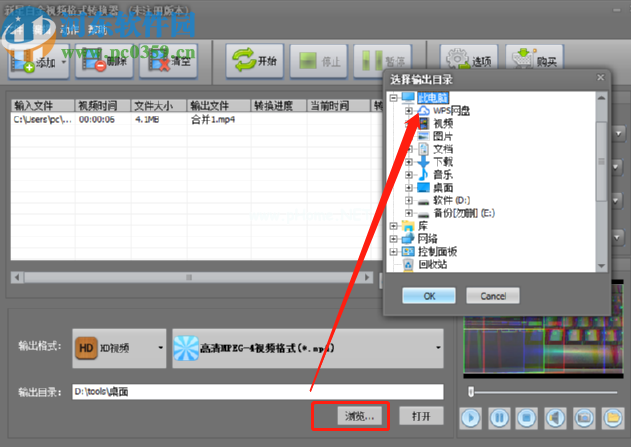631x447 pixels.
Task: Select 桌面 folder in directory tree
Action: click(x=444, y=187)
